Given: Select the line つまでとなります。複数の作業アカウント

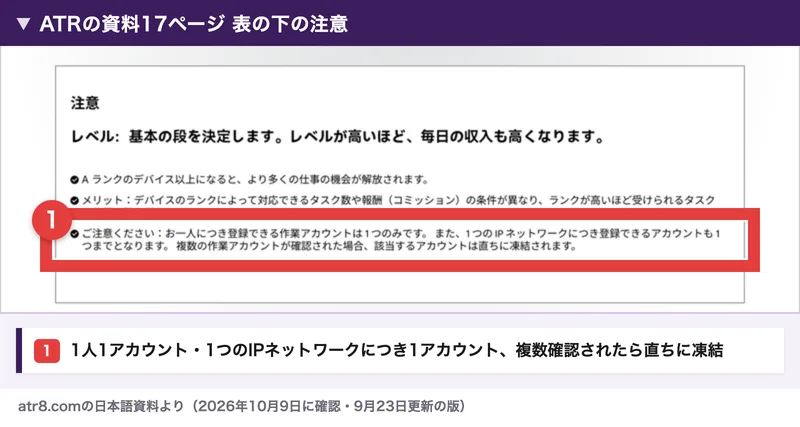Looking at the screenshot, I should [x=329, y=246].
